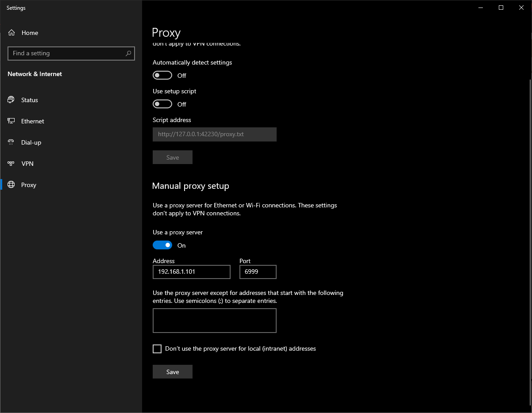Click the Ethernet monitor icon
This screenshot has height=413, width=532.
click(11, 121)
